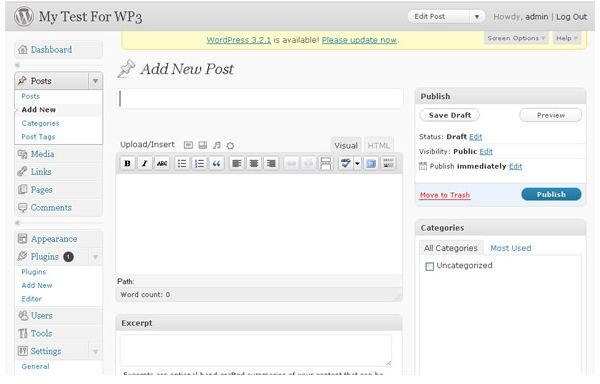Collapse the Plugins menu arrow
Screen dimensions: 600x384
[95, 257]
